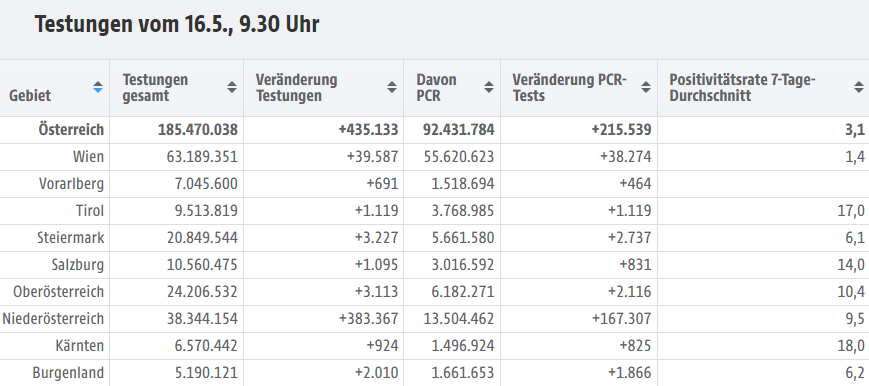Image resolution: width=869 pixels, height=386 pixels.
Task: Sort by Veränderung Testungen arrow icon
Action: click(x=392, y=87)
